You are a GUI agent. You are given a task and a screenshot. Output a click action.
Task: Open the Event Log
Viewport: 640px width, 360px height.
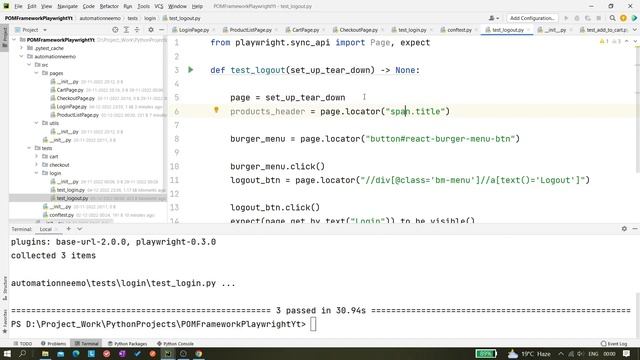tap(614, 344)
